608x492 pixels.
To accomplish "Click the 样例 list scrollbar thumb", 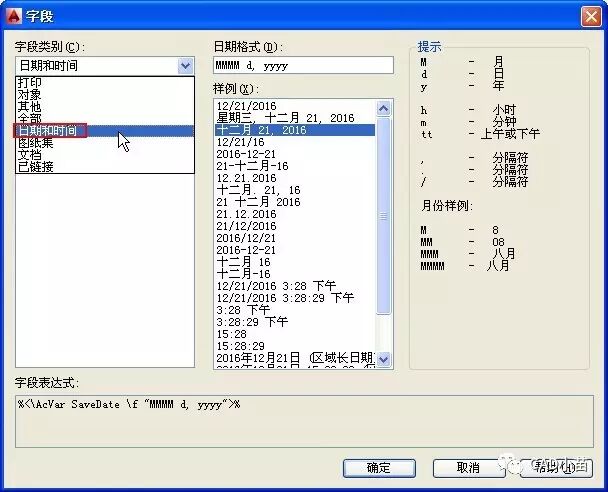I will [x=383, y=216].
